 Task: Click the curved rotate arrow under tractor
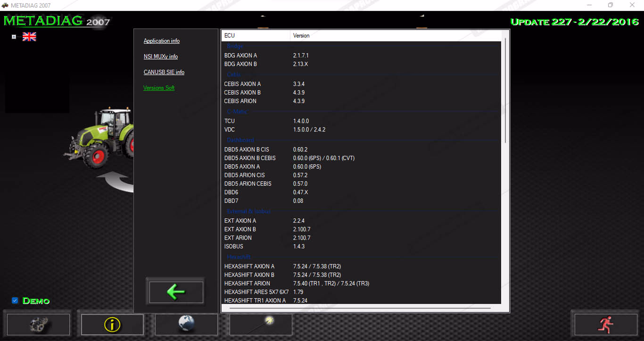point(115,183)
